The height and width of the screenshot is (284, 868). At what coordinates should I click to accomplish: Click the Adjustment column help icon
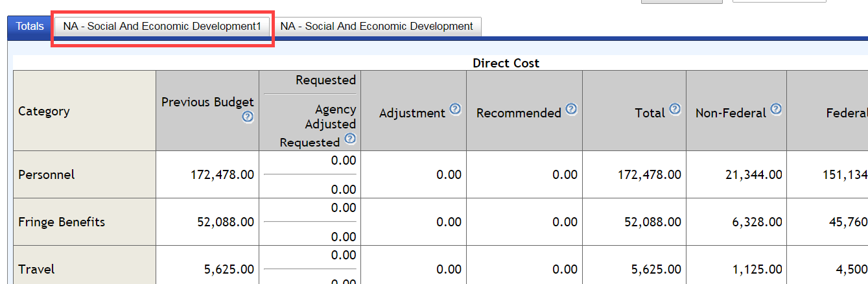455,110
